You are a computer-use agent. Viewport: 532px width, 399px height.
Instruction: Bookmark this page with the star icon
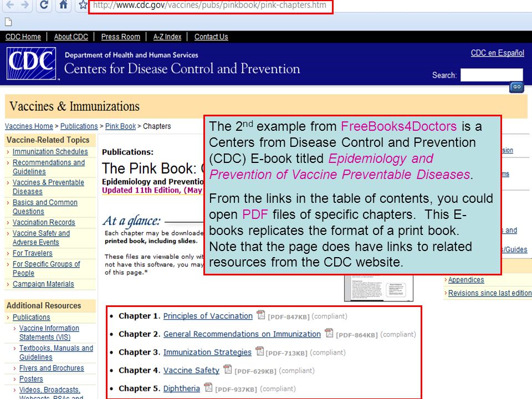pos(83,5)
